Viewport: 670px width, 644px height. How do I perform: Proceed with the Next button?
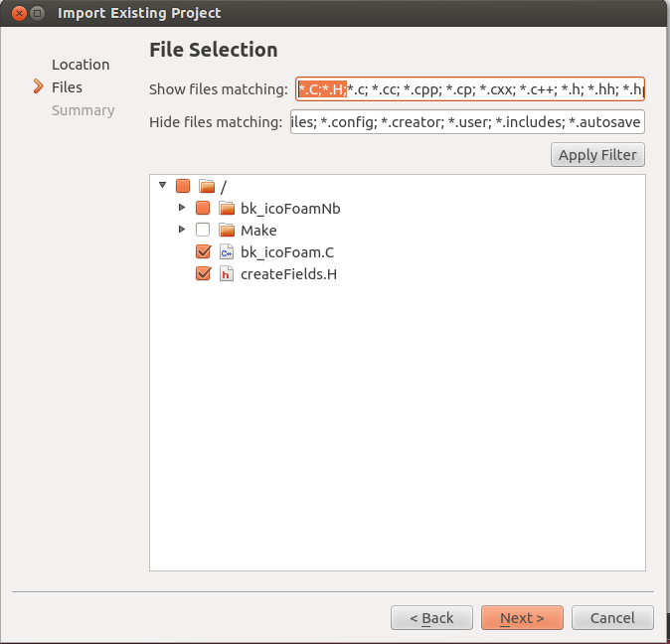pyautogui.click(x=522, y=618)
